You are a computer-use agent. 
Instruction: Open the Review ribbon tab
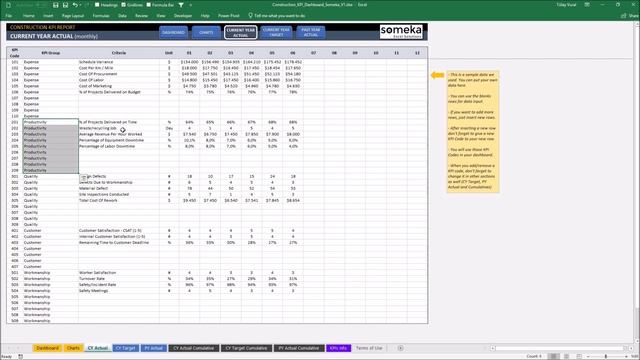(x=141, y=16)
